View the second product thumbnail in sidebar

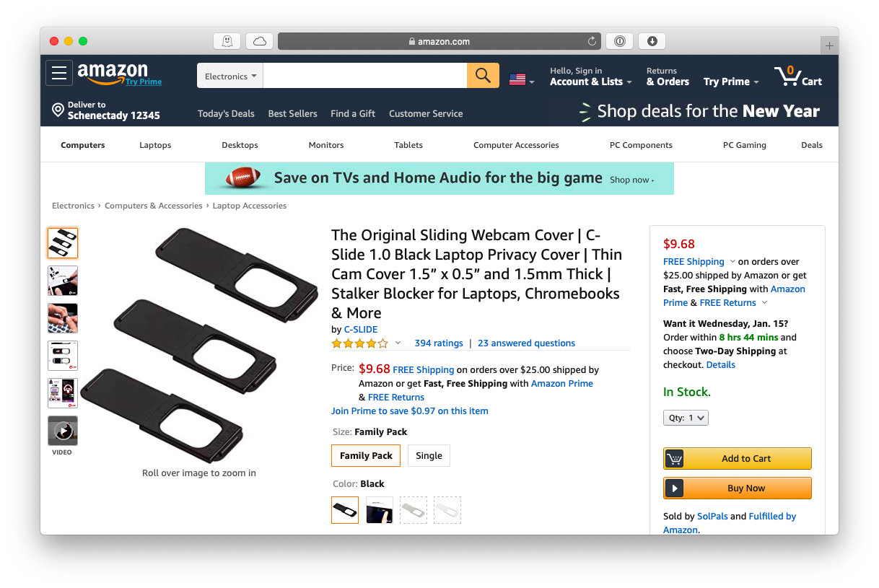pyautogui.click(x=62, y=281)
